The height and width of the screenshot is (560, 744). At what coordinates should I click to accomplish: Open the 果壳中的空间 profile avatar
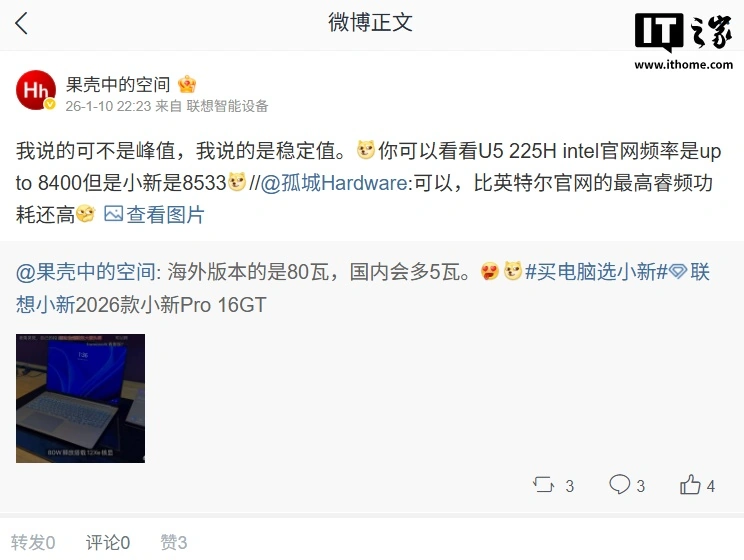pos(36,90)
